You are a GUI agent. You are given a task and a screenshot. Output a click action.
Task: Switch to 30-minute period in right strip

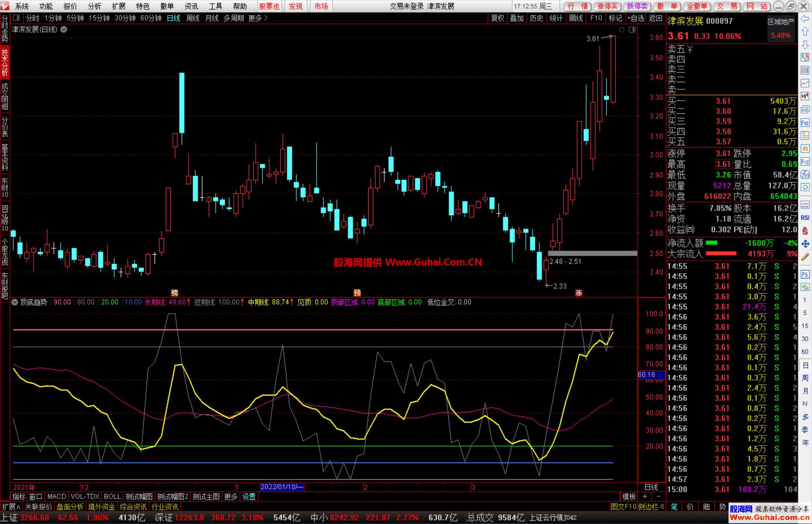coord(805,339)
